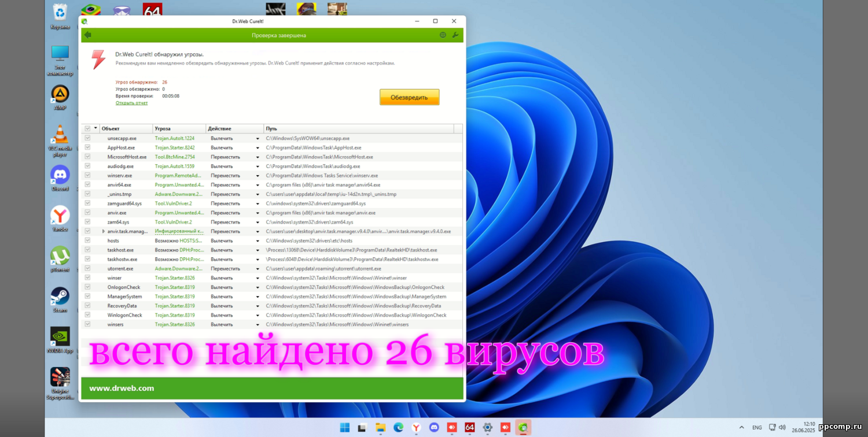
Task: Sort by the Объект column header
Action: 126,128
